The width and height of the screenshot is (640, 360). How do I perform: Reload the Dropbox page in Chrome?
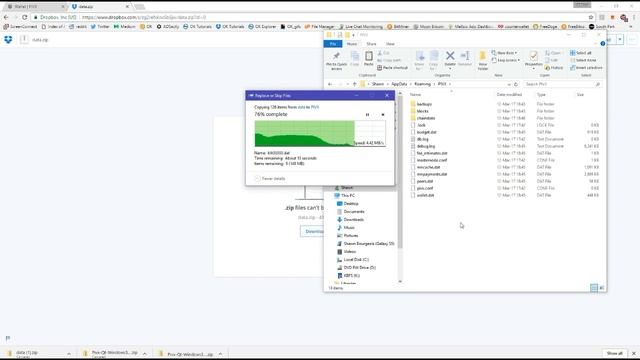24,17
